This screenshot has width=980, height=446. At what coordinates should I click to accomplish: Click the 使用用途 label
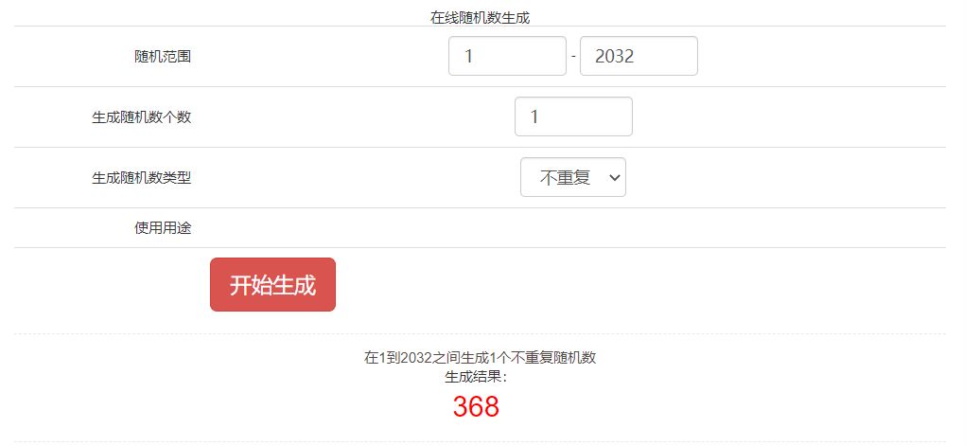pyautogui.click(x=163, y=228)
